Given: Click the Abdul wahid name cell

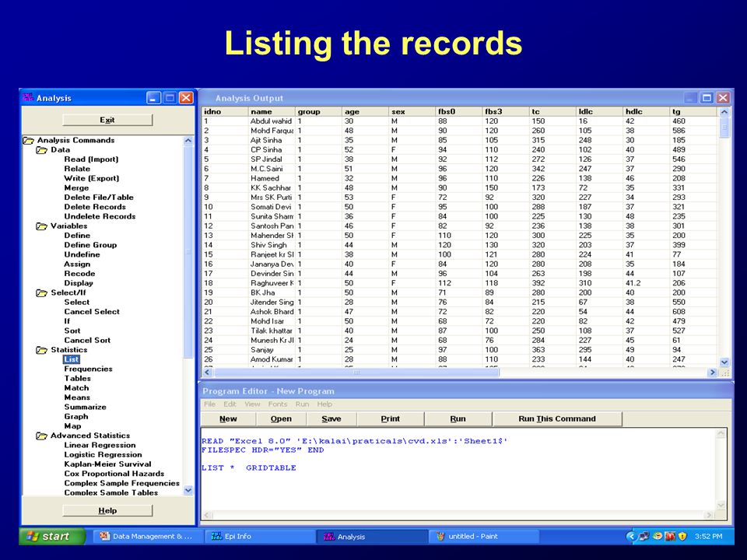Looking at the screenshot, I should [272, 121].
